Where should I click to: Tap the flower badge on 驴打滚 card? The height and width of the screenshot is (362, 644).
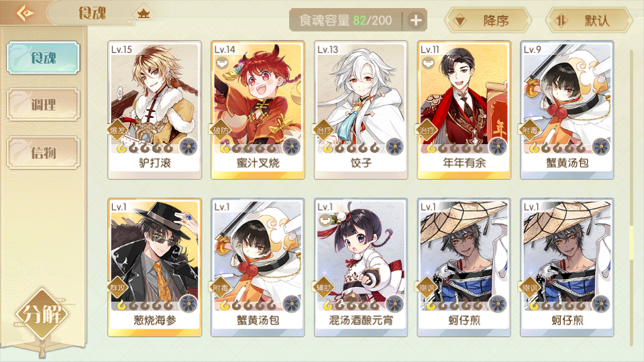[189, 147]
